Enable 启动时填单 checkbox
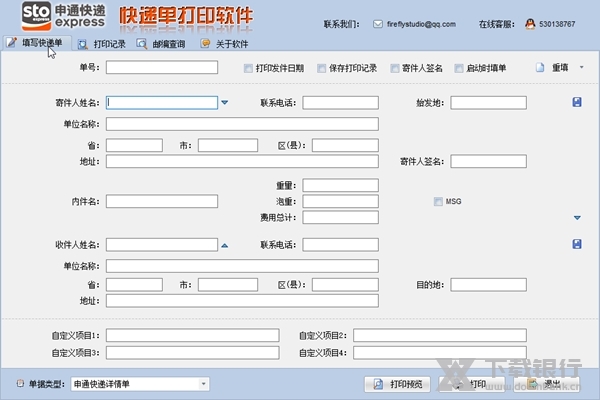The width and height of the screenshot is (600, 400). [x=459, y=68]
